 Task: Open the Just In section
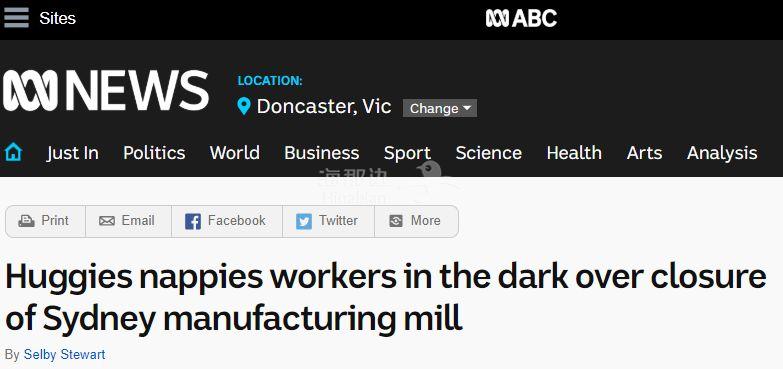pyautogui.click(x=73, y=153)
